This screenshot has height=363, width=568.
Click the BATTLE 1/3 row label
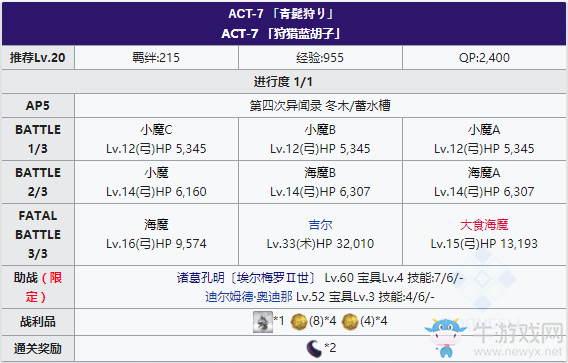pyautogui.click(x=38, y=139)
